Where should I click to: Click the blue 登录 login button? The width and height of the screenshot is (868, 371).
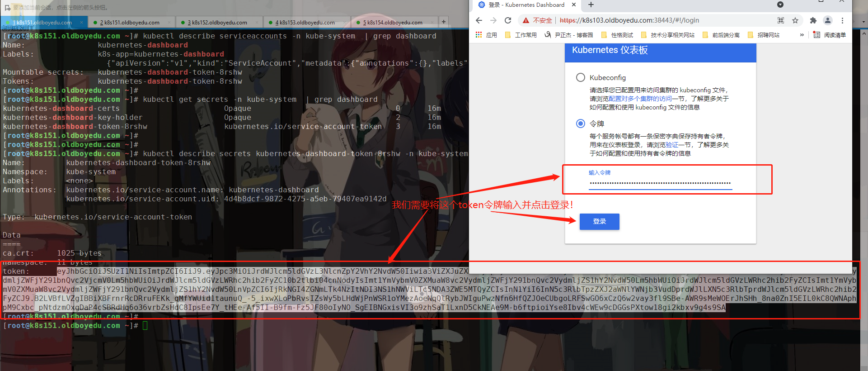coord(599,221)
